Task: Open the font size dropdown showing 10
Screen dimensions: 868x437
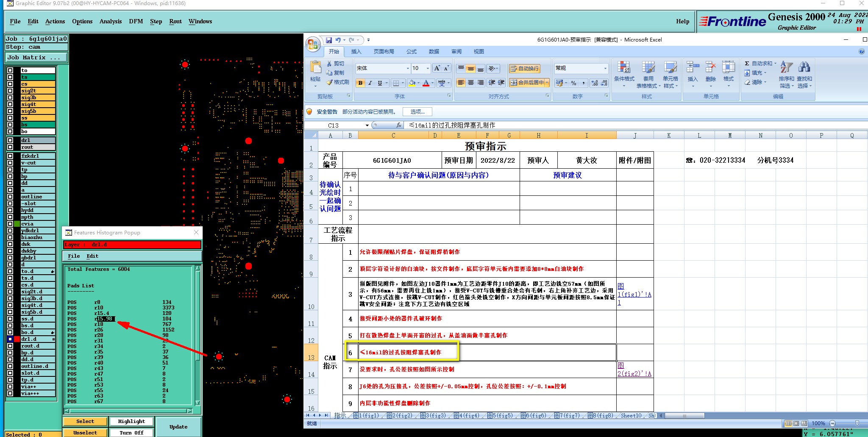Action: [x=428, y=68]
